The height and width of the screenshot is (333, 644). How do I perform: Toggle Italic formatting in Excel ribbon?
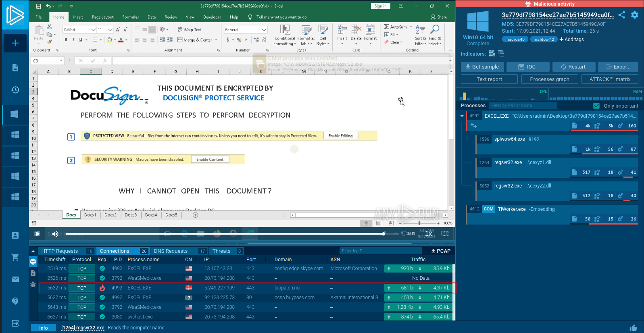click(73, 40)
